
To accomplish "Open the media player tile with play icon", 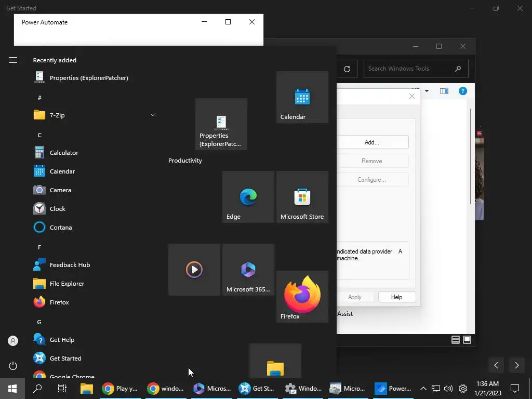I will (x=194, y=270).
